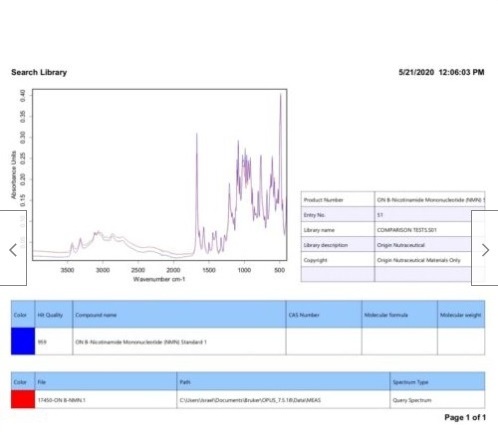Click the Molecular formula column header
This screenshot has height=437, width=498.
399,314
